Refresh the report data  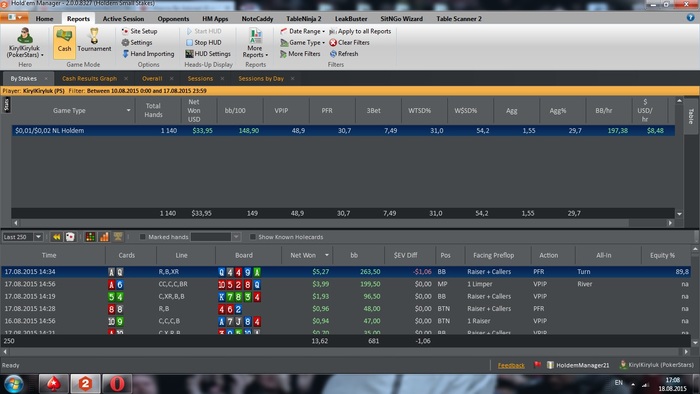click(x=344, y=54)
